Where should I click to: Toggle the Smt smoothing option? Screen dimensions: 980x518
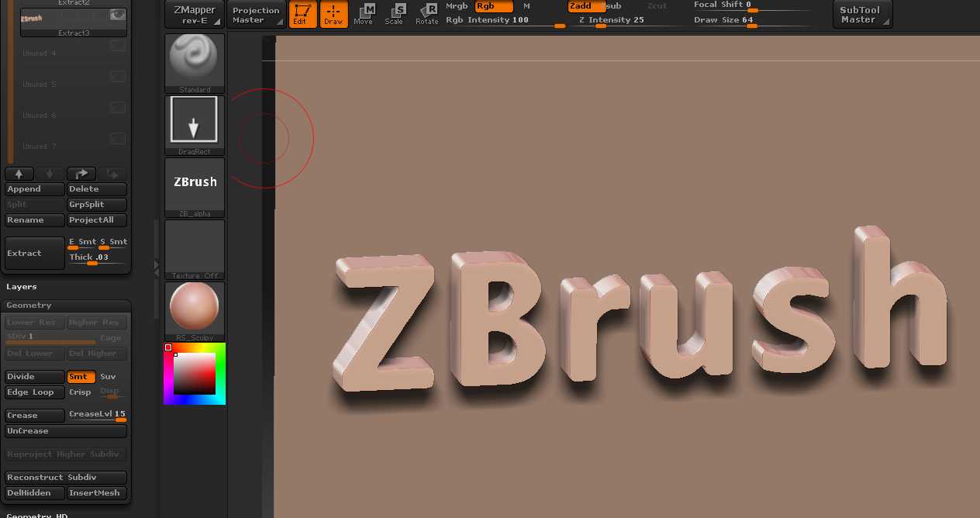tap(81, 377)
